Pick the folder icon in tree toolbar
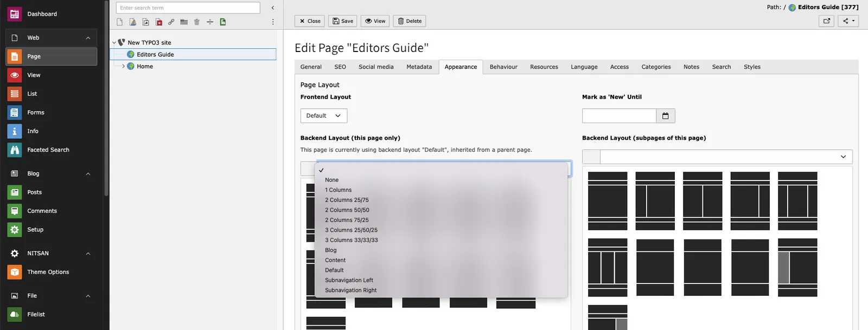This screenshot has height=330, width=868. click(184, 22)
